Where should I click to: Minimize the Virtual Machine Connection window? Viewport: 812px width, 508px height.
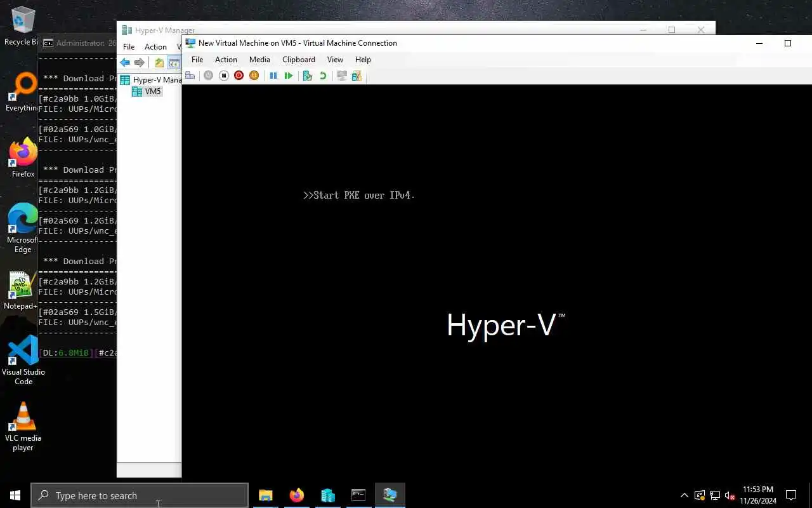coord(759,43)
